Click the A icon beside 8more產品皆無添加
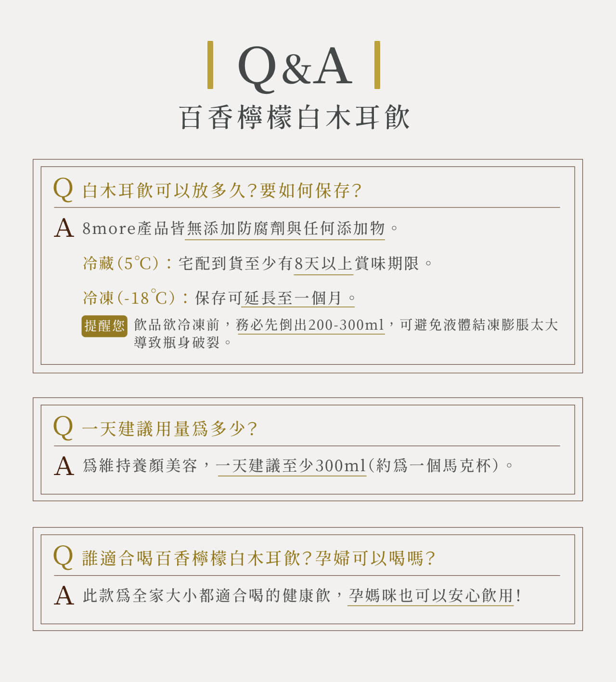616x682 pixels. click(x=64, y=228)
